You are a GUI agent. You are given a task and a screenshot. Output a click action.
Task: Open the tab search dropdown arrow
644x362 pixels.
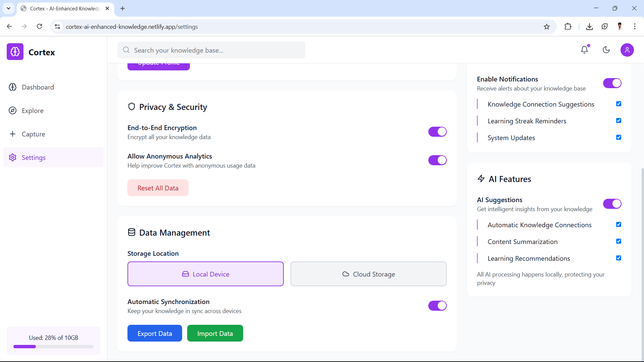8,8
